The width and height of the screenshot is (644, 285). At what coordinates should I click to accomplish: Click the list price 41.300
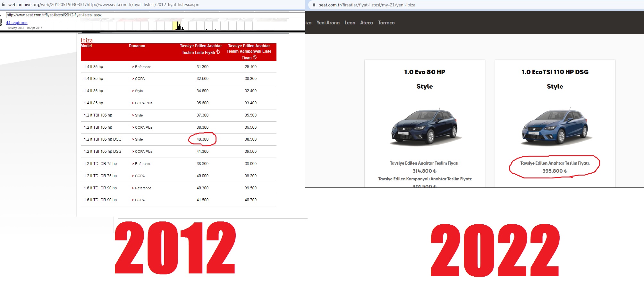pyautogui.click(x=202, y=151)
